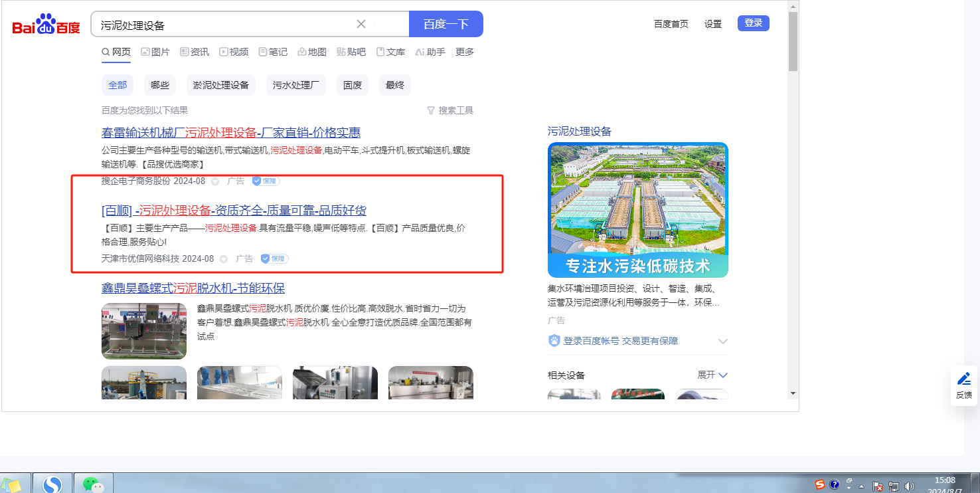This screenshot has height=493, width=980.
Task: Expand the 相关设备 section with 展开
Action: point(712,375)
